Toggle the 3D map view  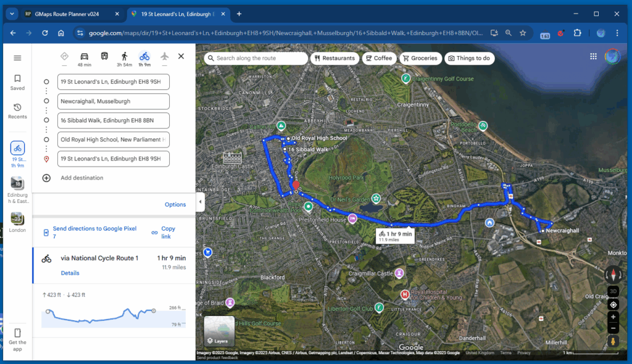click(613, 291)
